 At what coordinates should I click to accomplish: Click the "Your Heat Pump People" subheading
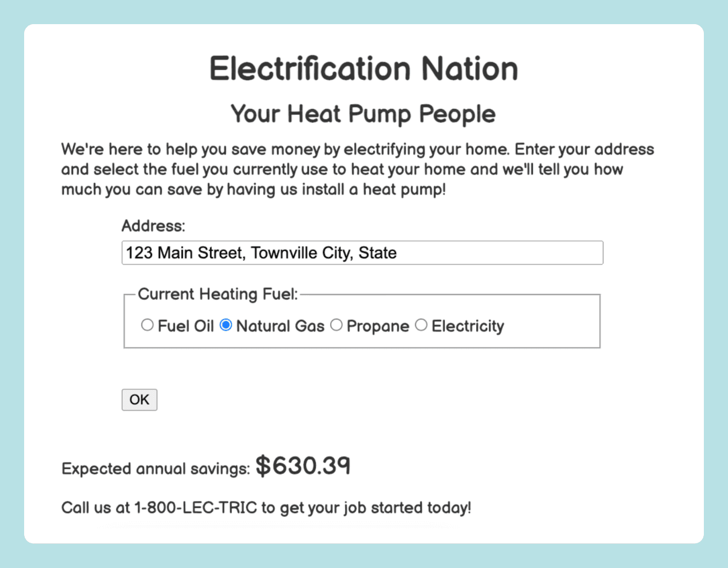pos(363,113)
